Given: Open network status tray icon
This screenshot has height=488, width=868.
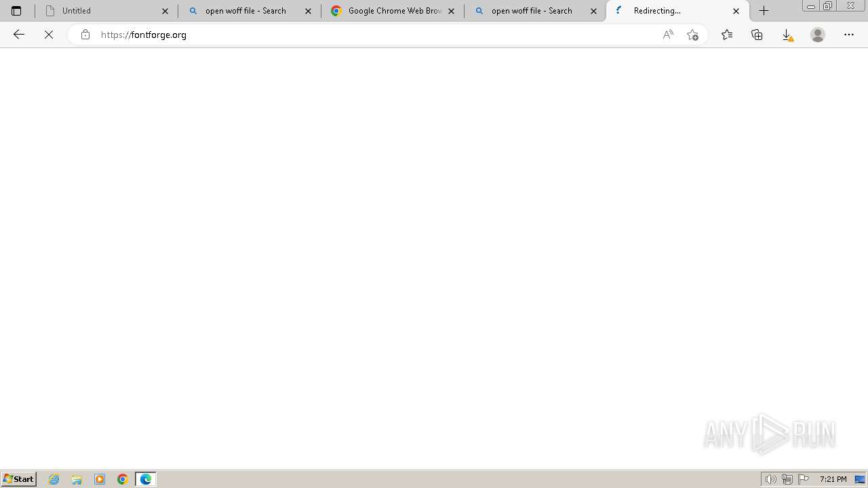Looking at the screenshot, I should coord(787,479).
